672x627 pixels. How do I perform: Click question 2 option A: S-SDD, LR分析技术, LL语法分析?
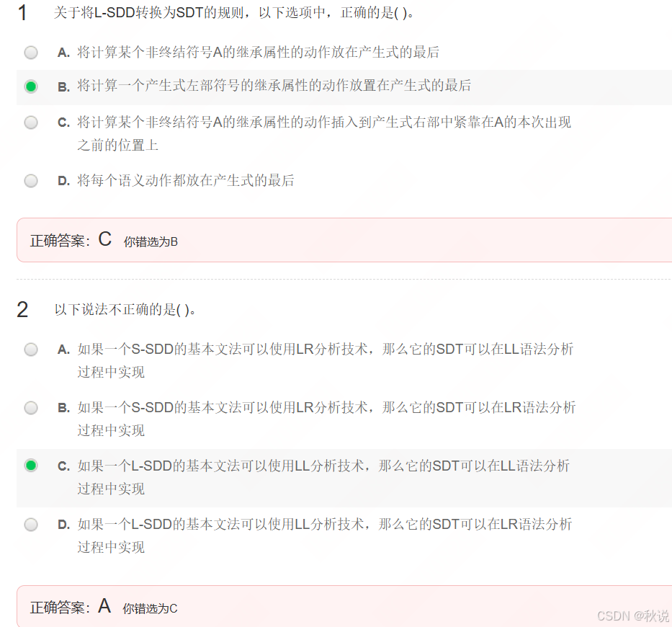point(326,360)
